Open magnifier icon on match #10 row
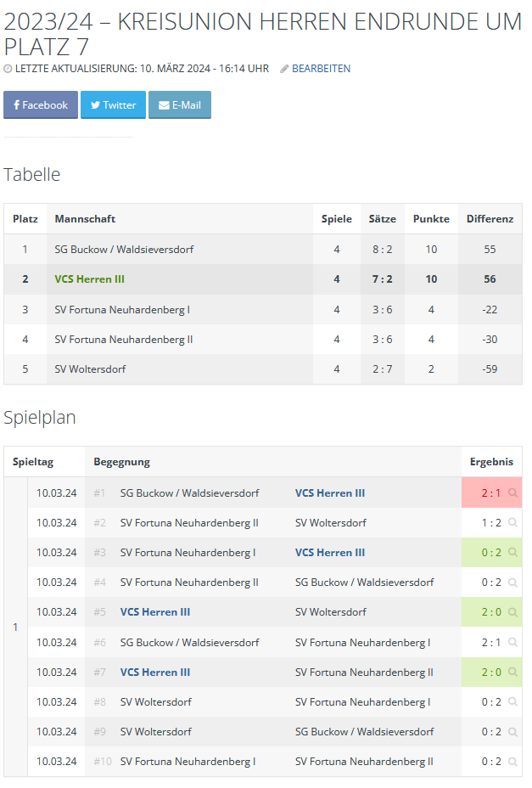Viewport: 532px width, 788px height. coord(512,762)
